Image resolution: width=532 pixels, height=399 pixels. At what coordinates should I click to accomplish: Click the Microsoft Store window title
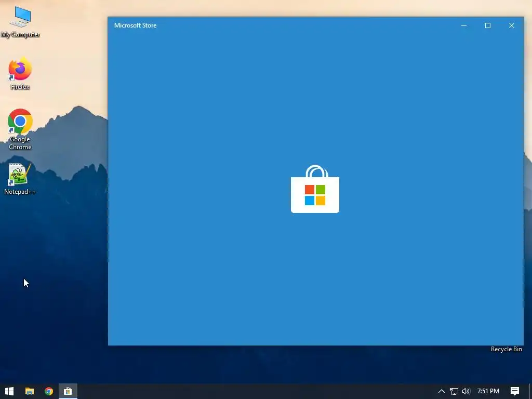(136, 25)
